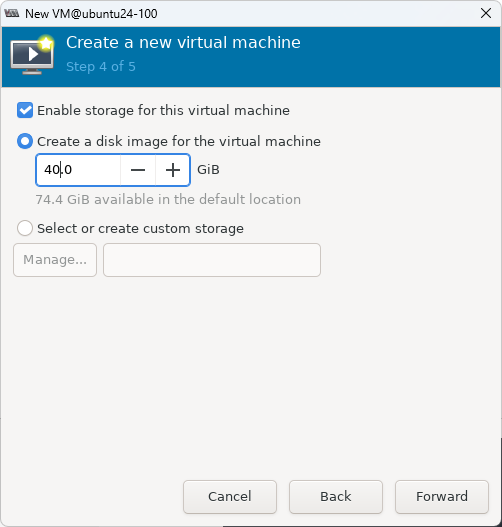Click the Create a new virtual machine heading

click(183, 43)
